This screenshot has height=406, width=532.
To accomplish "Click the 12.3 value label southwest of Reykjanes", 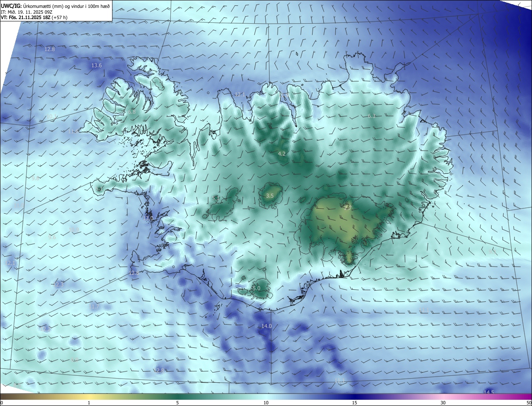I will pyautogui.click(x=59, y=284).
